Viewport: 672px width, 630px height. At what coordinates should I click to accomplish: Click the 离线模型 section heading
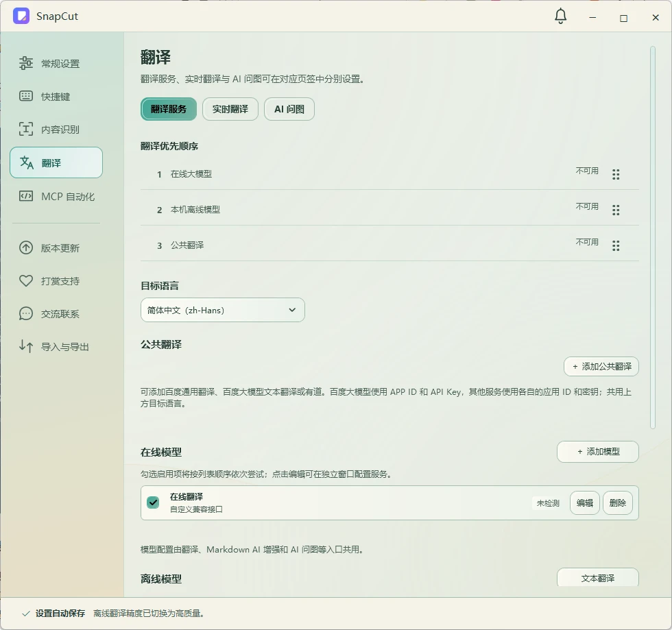click(161, 579)
